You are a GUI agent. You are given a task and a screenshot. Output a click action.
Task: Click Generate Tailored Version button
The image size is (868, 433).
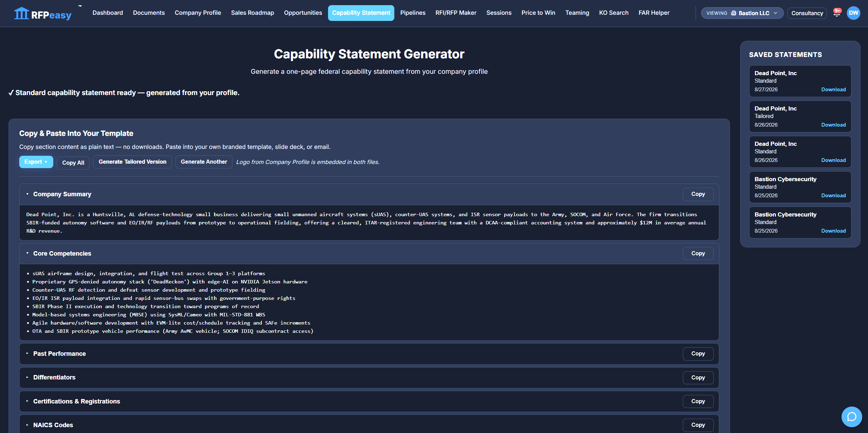coord(133,162)
